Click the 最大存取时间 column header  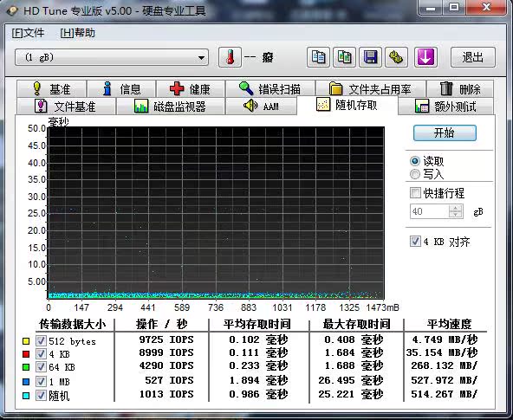tap(356, 324)
